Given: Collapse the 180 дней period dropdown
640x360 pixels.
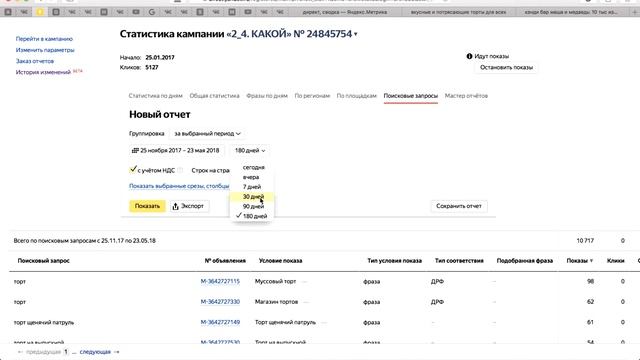Looking at the screenshot, I should tap(250, 151).
